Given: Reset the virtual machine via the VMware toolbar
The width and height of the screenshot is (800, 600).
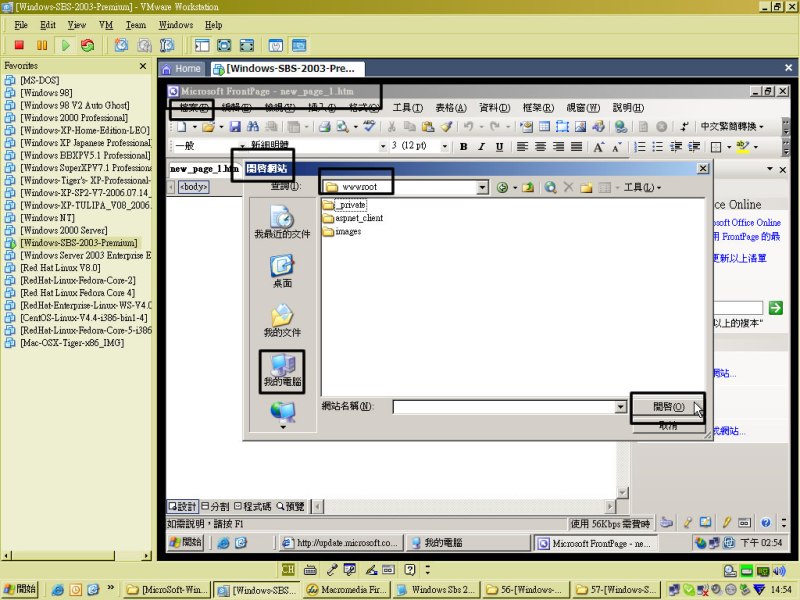Looking at the screenshot, I should [x=88, y=45].
